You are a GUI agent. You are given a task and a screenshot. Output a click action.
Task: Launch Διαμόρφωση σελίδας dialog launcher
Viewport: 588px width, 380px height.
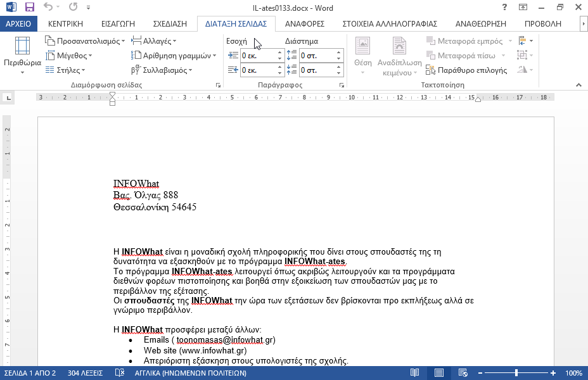[x=218, y=85]
